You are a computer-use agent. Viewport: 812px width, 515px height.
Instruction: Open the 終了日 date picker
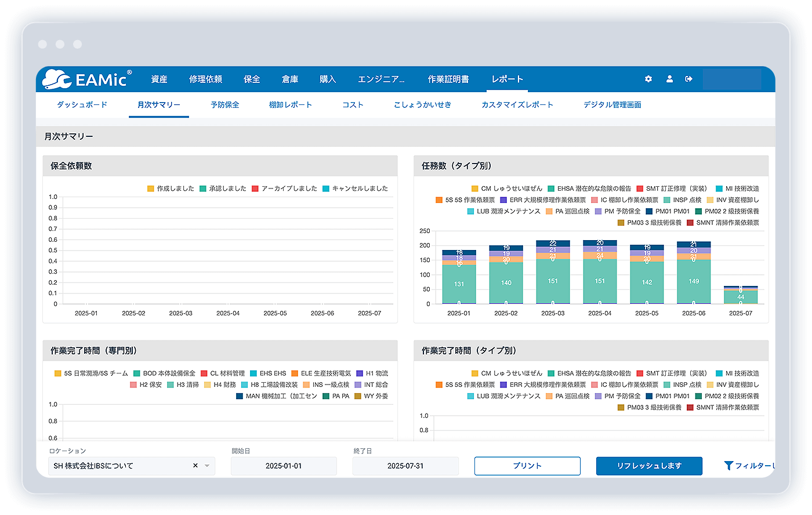click(405, 466)
